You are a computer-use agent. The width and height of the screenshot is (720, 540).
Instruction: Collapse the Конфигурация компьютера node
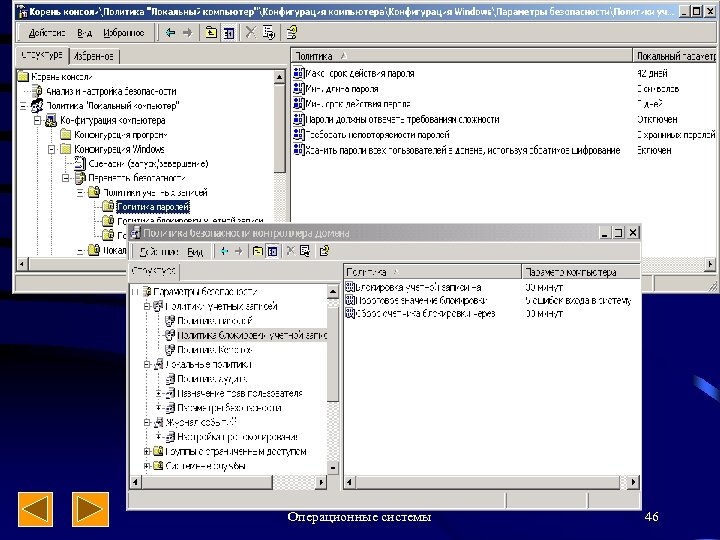(38, 121)
